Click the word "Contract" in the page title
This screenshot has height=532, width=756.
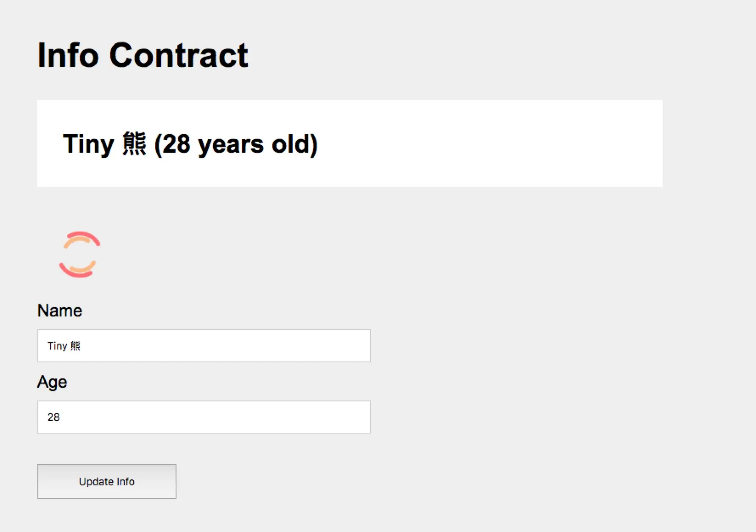(x=179, y=55)
